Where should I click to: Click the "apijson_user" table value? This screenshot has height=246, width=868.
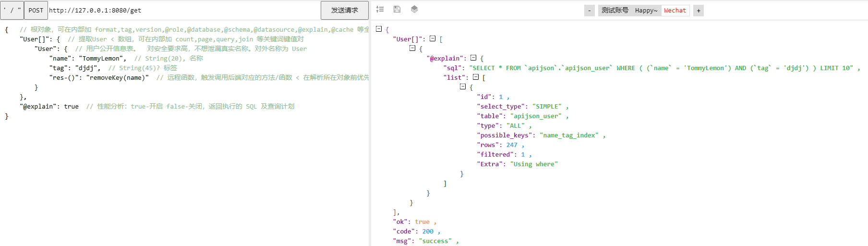[536, 116]
